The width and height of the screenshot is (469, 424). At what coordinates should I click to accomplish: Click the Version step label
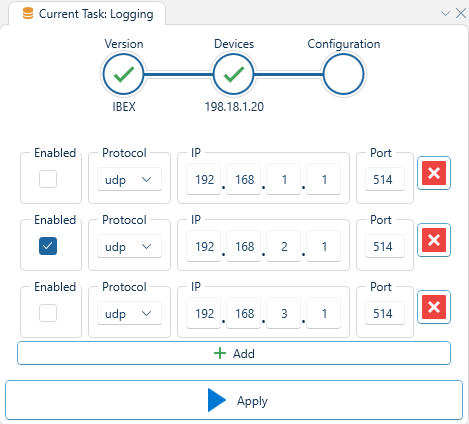(124, 44)
